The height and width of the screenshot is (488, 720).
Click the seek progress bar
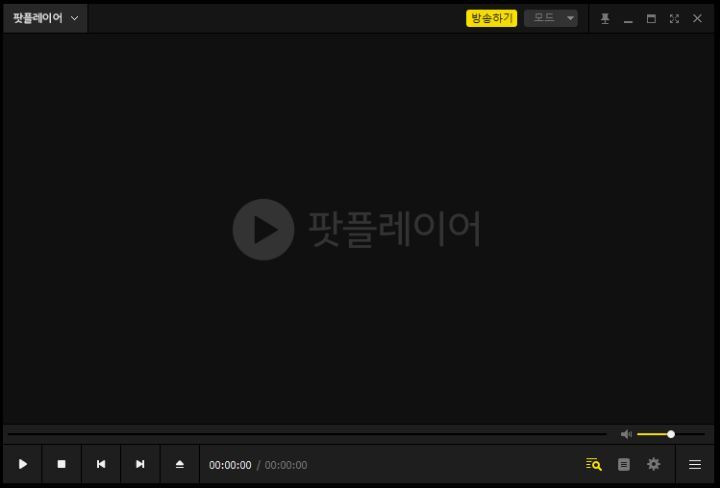point(307,434)
